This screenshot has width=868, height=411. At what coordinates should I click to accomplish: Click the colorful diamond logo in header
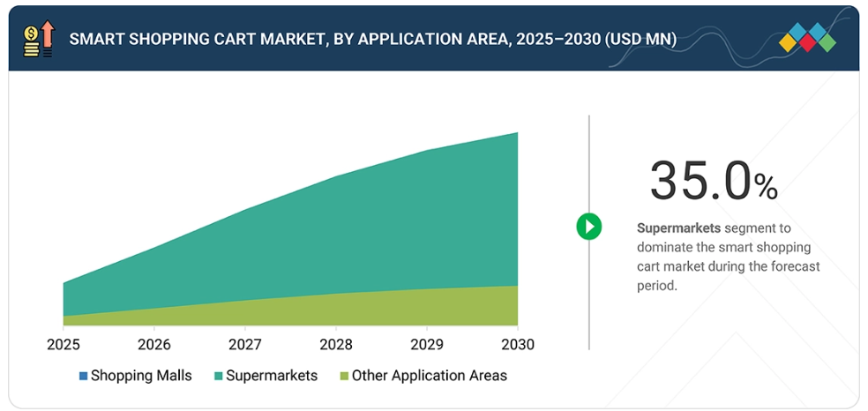tap(807, 39)
